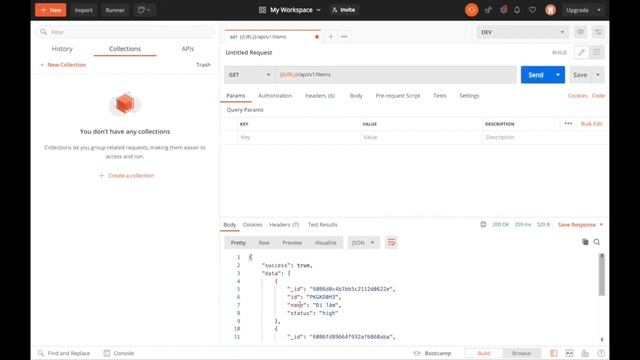640x360 pixels.
Task: Click the New button
Action: (x=51, y=10)
